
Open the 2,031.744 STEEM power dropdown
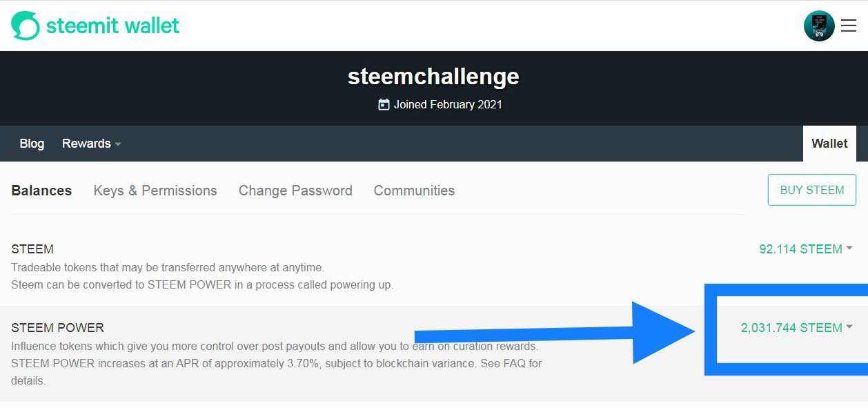(797, 328)
